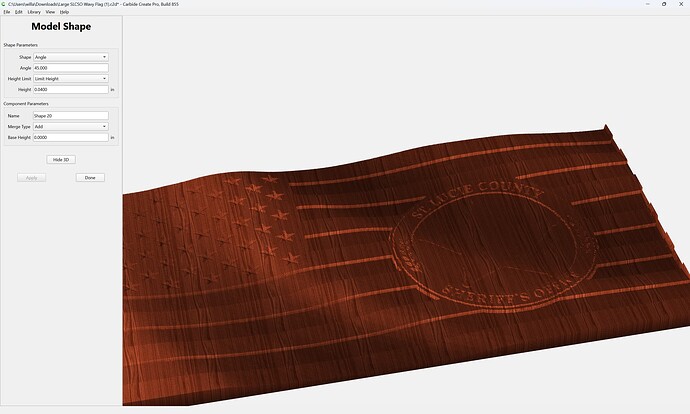Open the Edit menu
Image resolution: width=690 pixels, height=414 pixels.
[x=18, y=12]
